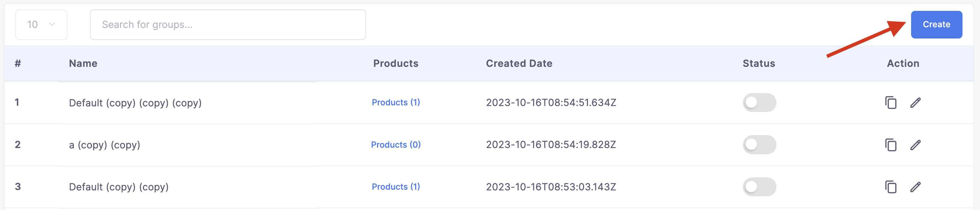Open Products (0) link for a (copy) (copy)
Screen dimensions: 980x210
[396, 145]
